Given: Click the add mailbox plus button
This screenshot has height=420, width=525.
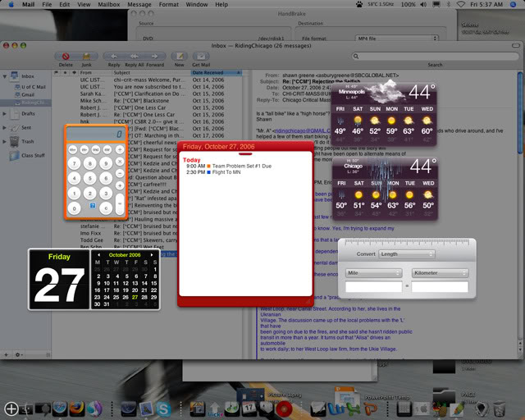Looking at the screenshot, I should [x=6, y=354].
